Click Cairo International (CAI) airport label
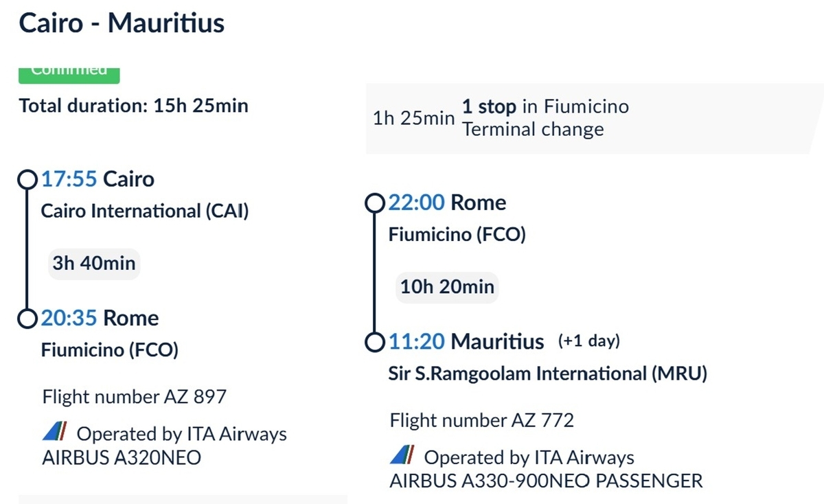This screenshot has width=824, height=504. click(x=145, y=211)
